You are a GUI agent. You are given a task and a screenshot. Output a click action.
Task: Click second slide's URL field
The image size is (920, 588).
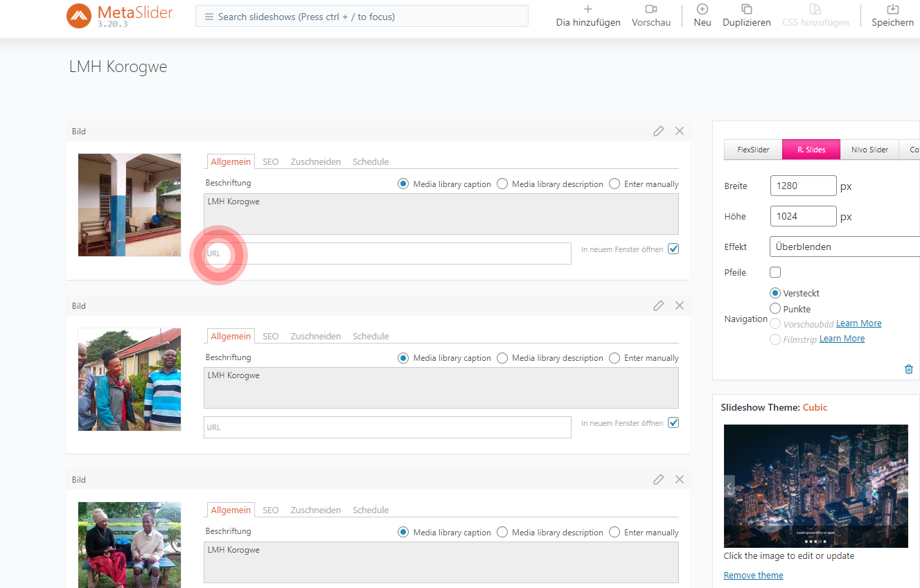tap(387, 427)
